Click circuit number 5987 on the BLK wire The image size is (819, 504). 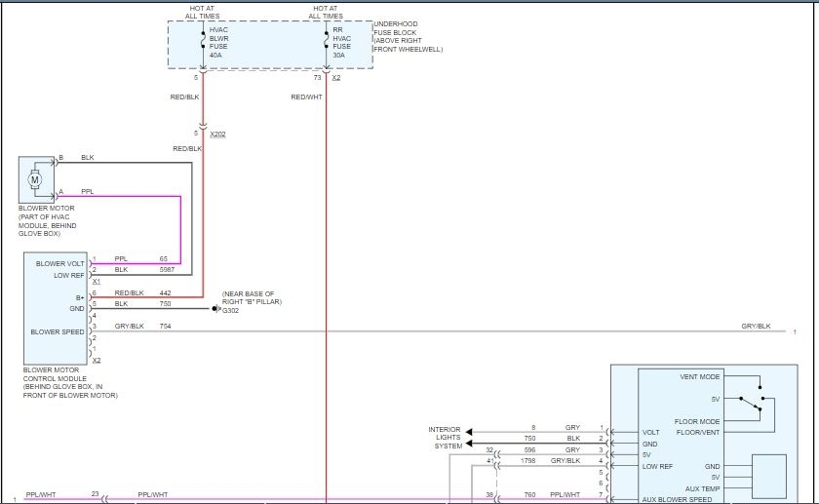(x=168, y=269)
